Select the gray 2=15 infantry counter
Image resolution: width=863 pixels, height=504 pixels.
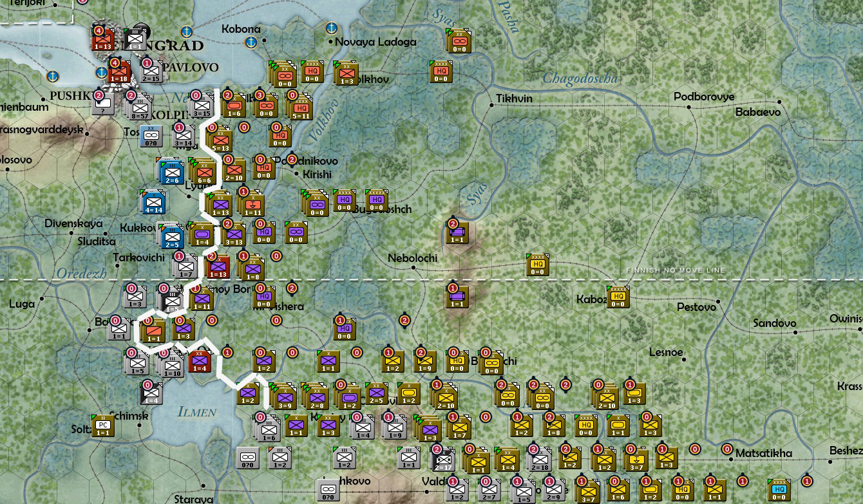pyautogui.click(x=152, y=73)
